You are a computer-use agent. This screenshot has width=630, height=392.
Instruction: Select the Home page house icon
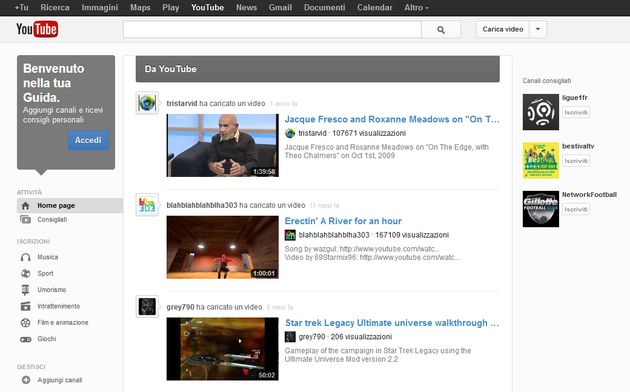[25, 206]
